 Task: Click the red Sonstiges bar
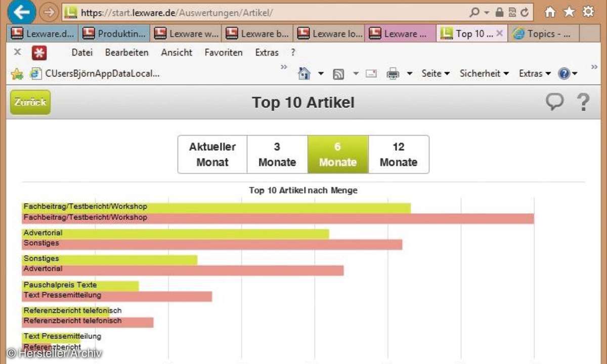[x=212, y=244]
